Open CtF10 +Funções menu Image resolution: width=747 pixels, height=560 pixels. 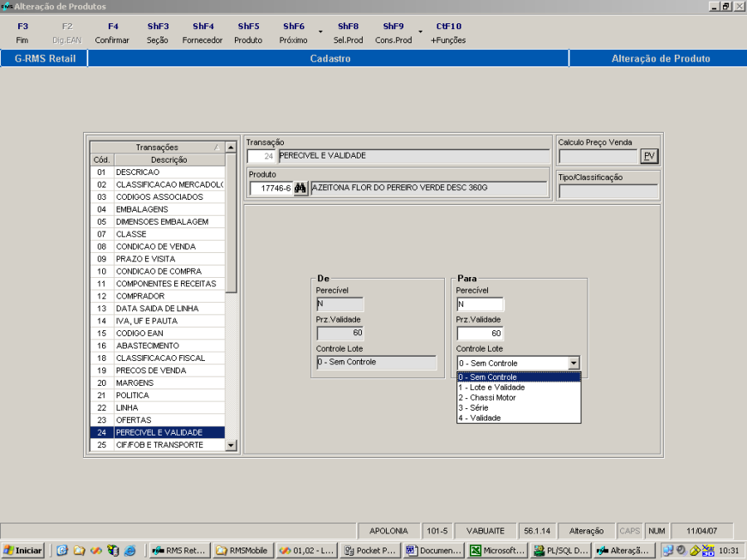pos(448,33)
